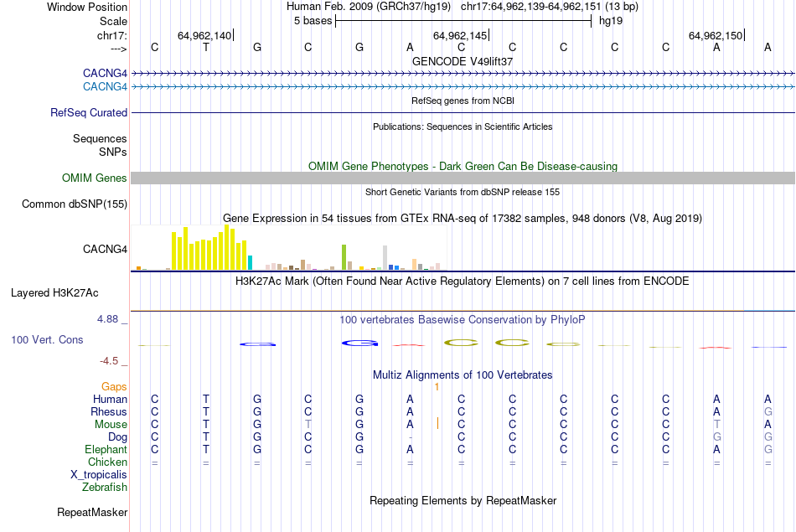Click the light blue CACNG4 GENCODE label

(105, 87)
